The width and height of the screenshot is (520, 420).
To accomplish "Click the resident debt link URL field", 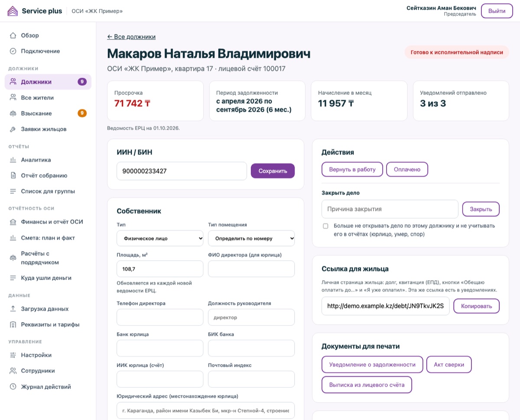I will (x=386, y=306).
